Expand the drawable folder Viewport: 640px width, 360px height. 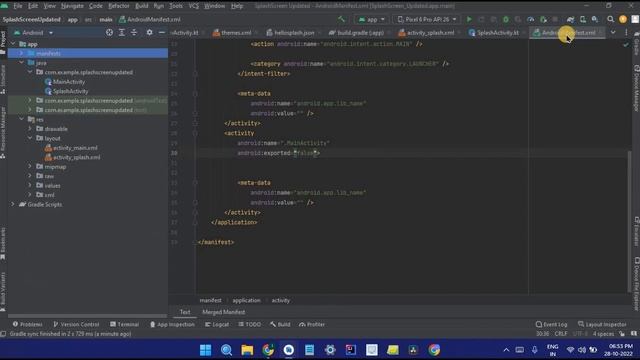[x=30, y=129]
